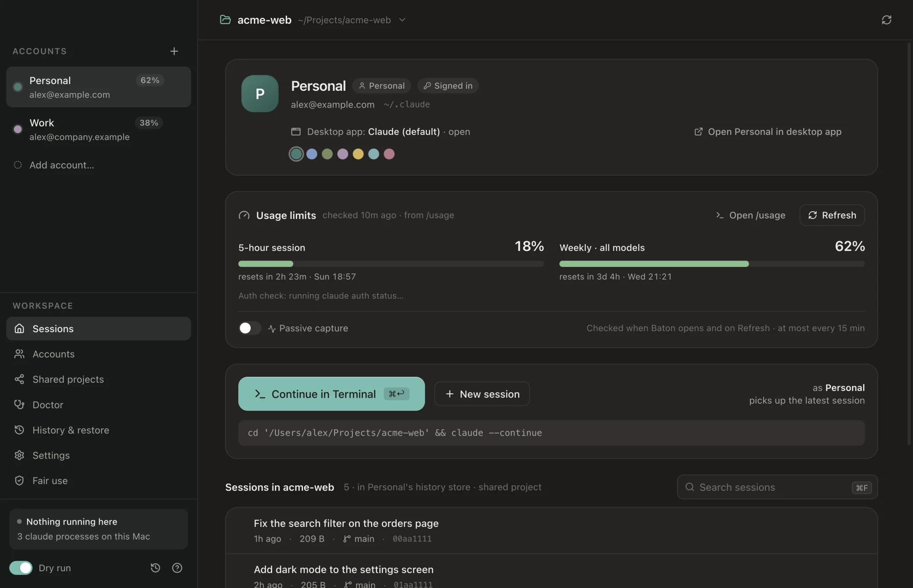Click the refresh icon in top right corner
913x588 pixels.
[x=887, y=20]
